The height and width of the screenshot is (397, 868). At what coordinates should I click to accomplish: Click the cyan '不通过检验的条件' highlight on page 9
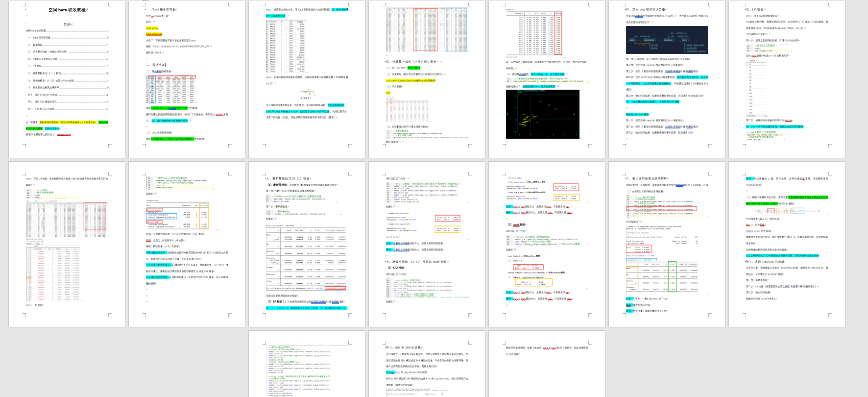coord(157,252)
